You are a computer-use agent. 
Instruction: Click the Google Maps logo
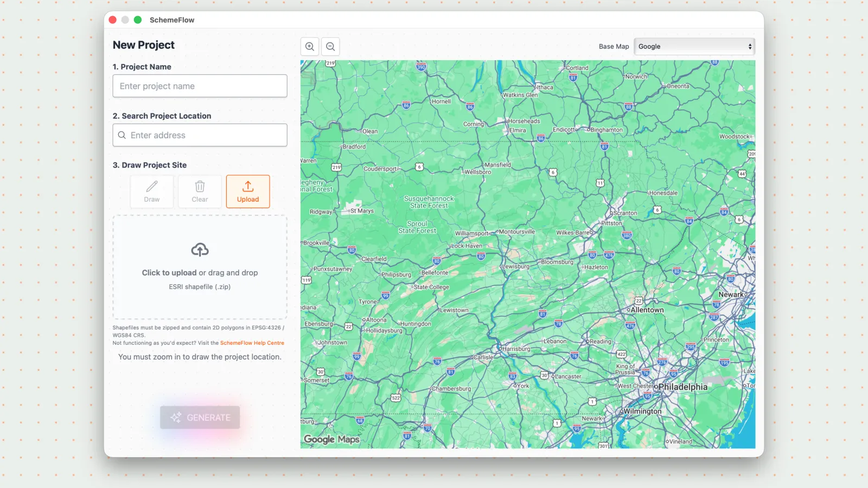tap(331, 439)
